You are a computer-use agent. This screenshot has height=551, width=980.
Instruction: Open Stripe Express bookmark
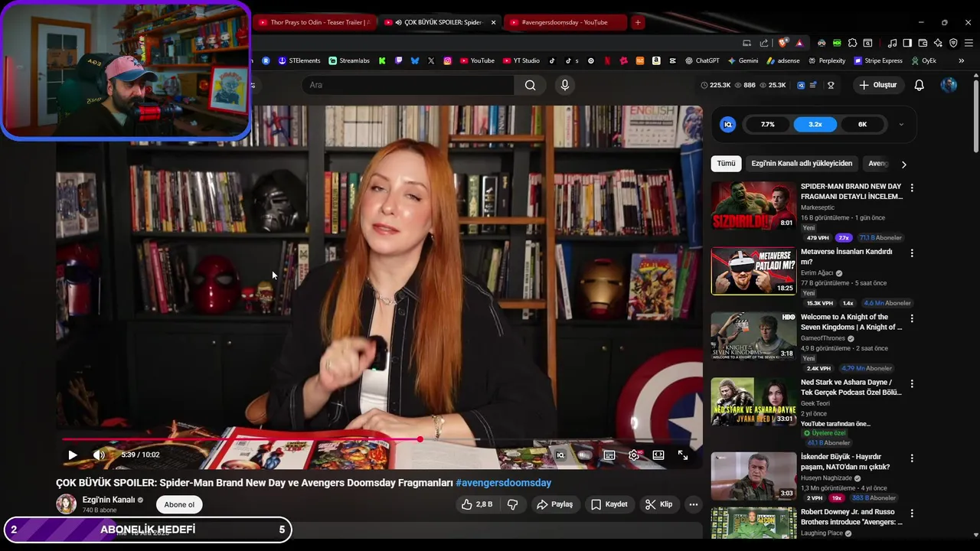(x=878, y=60)
